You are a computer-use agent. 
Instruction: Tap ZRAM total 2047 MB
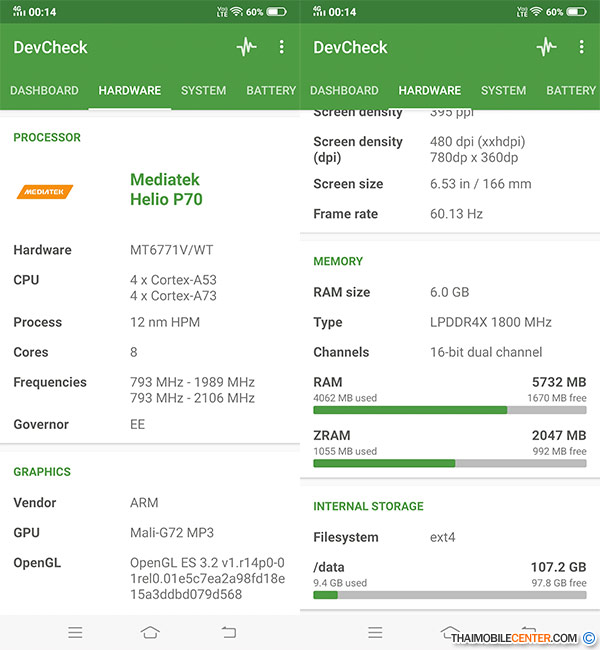coord(559,435)
